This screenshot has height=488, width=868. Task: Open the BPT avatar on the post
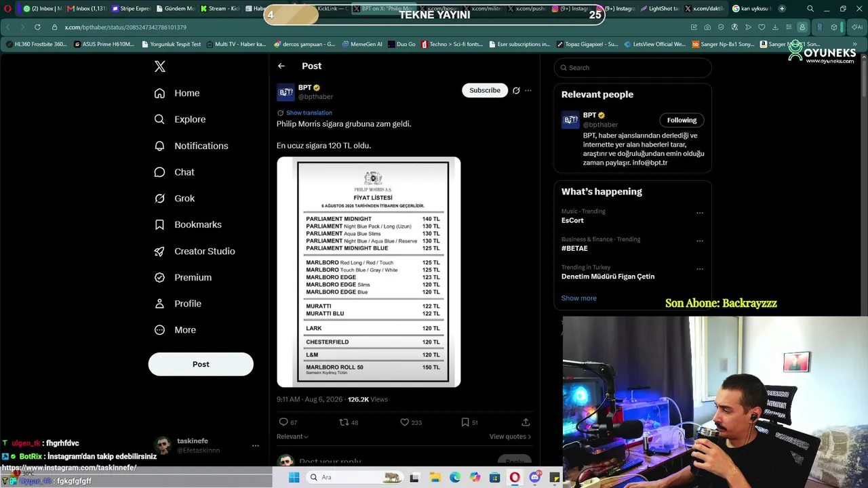coord(285,92)
